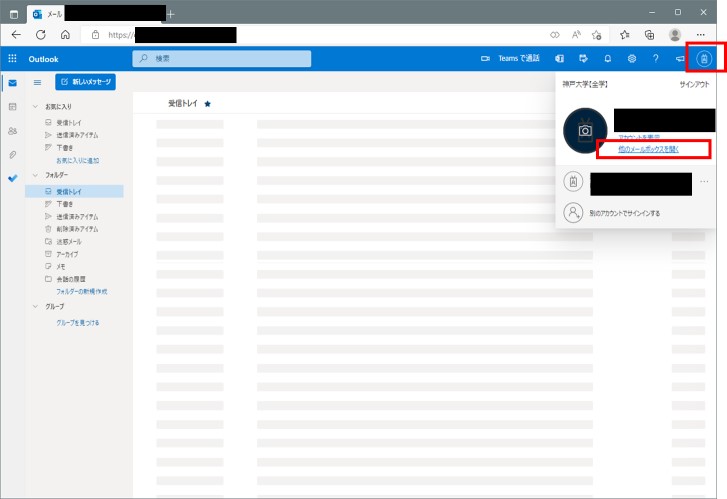The height and width of the screenshot is (499, 727).
Task: Collapse the フォルダー section chevron
Action: (x=35, y=175)
